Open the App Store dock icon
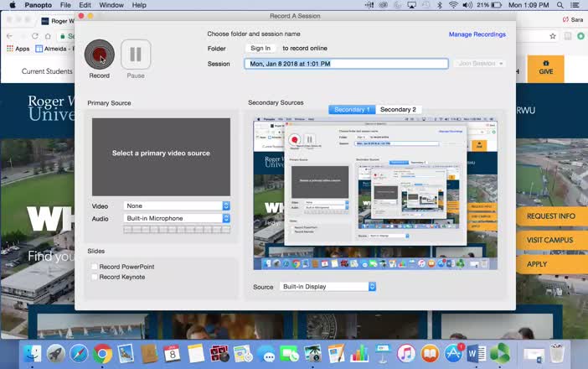The height and width of the screenshot is (369, 588). tap(453, 354)
